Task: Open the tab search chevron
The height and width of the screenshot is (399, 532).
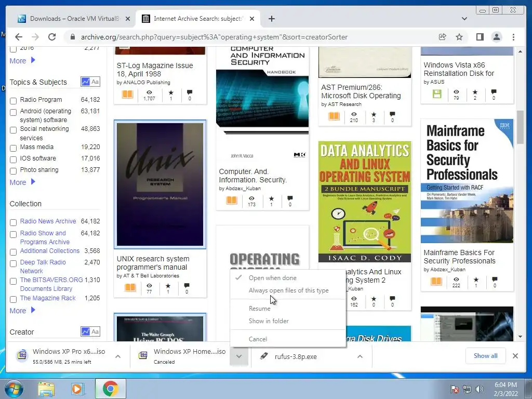Action: [464, 19]
